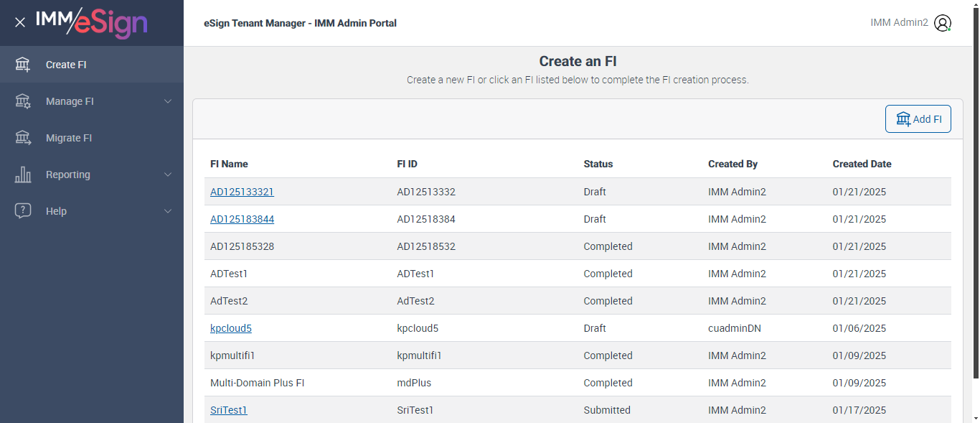Open the user profile avatar icon
Viewport: 980px width, 423px height.
coord(943,23)
